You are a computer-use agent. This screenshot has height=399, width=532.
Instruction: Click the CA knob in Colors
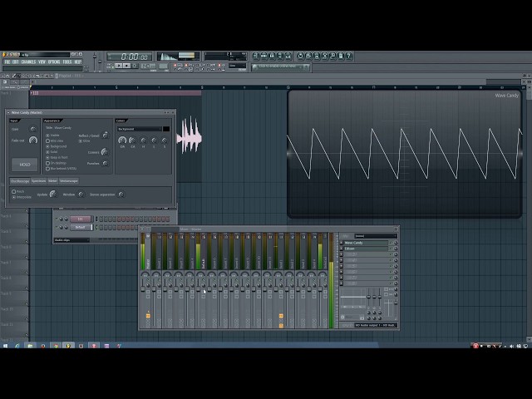133,140
